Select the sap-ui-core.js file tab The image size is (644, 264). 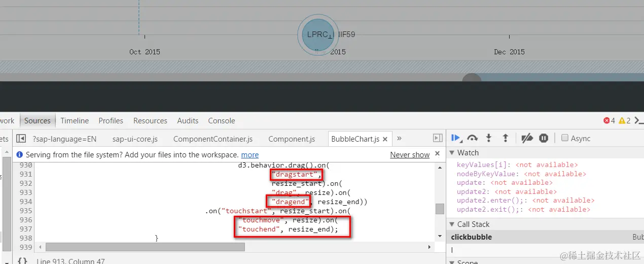(x=135, y=139)
